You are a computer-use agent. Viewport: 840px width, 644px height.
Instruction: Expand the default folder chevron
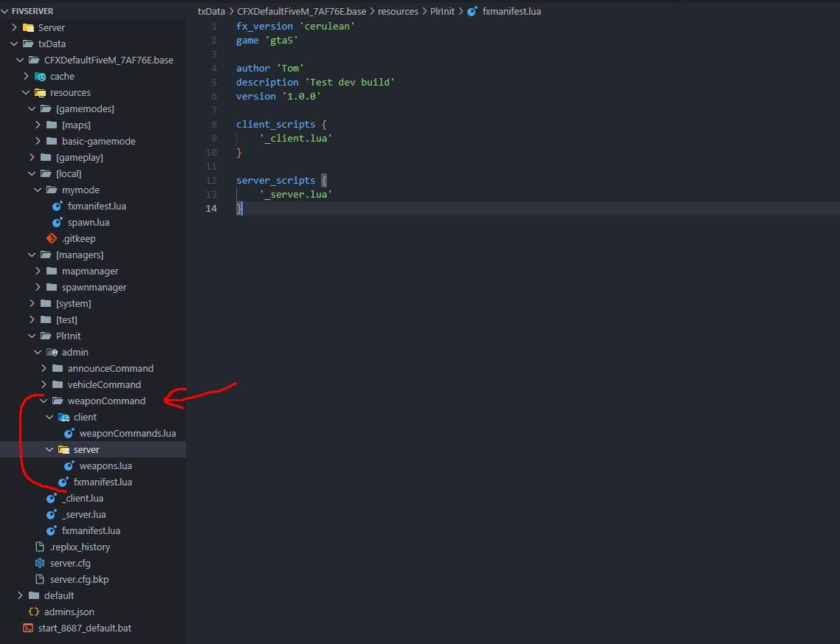pos(20,595)
